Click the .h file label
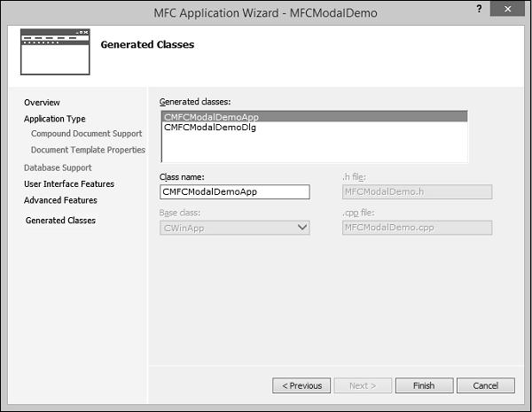The height and width of the screenshot is (412, 532). [354, 177]
